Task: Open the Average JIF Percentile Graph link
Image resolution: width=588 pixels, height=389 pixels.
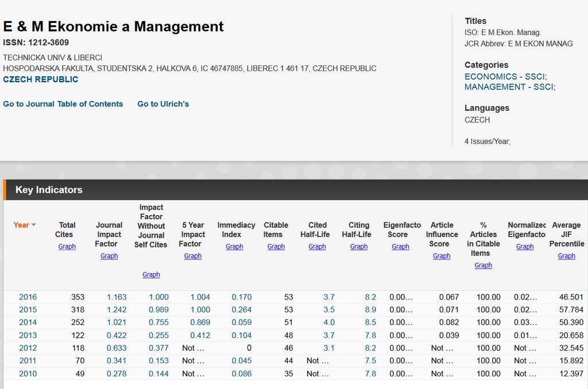Action: [567, 255]
